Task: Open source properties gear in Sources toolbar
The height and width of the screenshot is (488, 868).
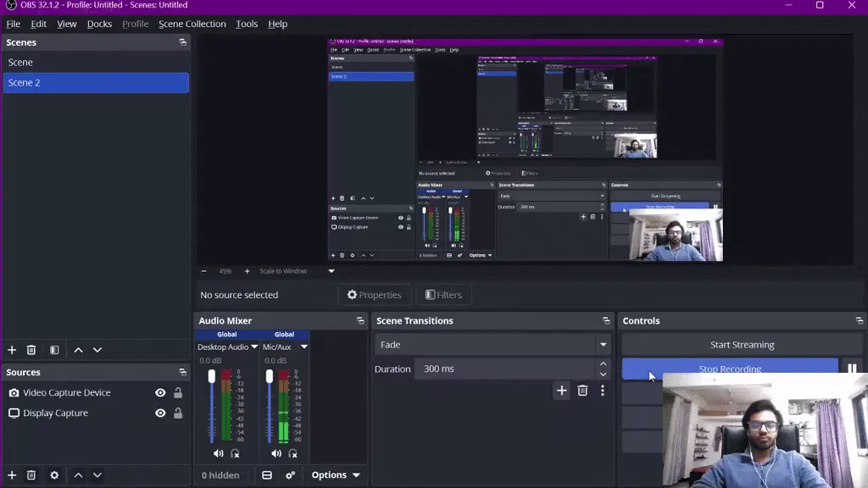Action: click(54, 474)
